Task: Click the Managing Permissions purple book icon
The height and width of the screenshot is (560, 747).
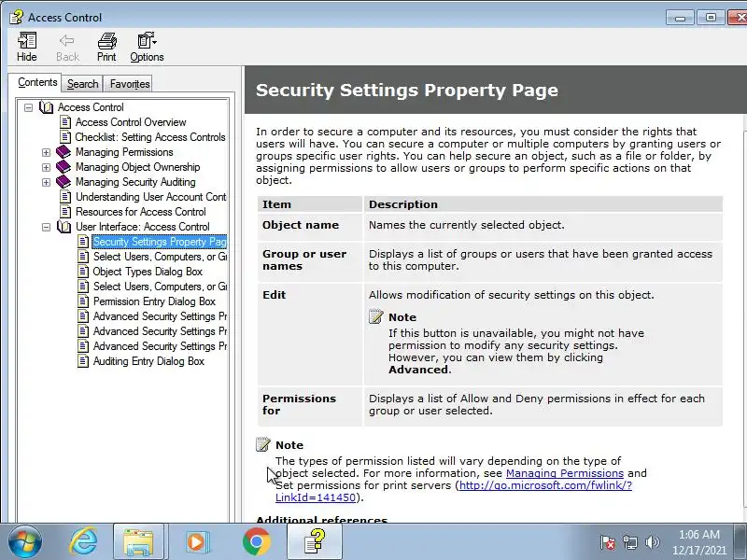Action: [x=63, y=152]
